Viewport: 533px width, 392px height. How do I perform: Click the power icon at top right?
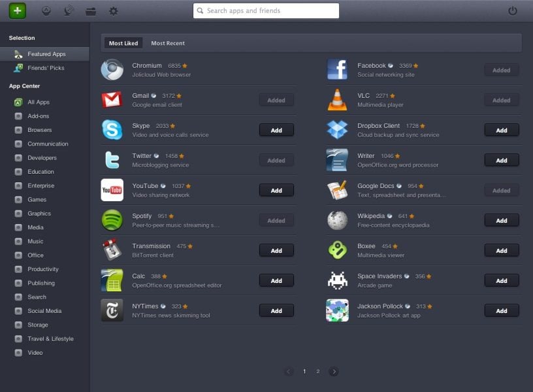(513, 11)
